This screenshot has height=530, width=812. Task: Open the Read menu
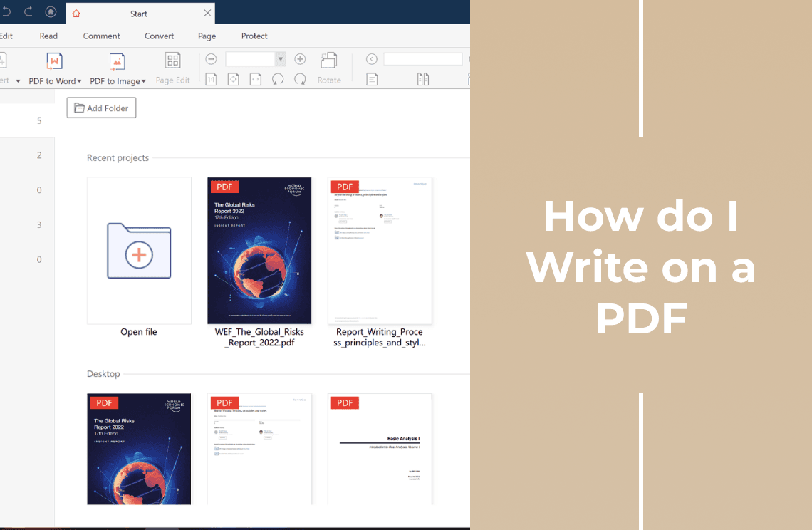coord(48,36)
